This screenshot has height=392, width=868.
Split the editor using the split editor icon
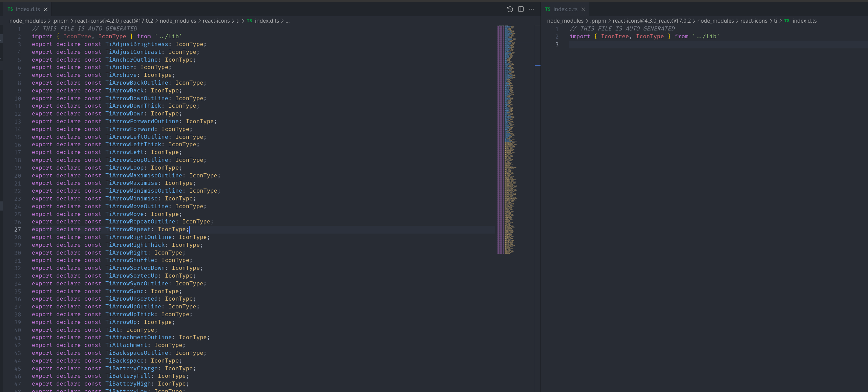521,9
